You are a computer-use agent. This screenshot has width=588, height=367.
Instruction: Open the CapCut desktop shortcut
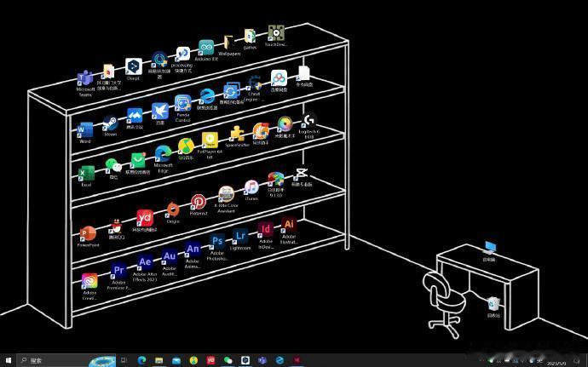coord(302,174)
